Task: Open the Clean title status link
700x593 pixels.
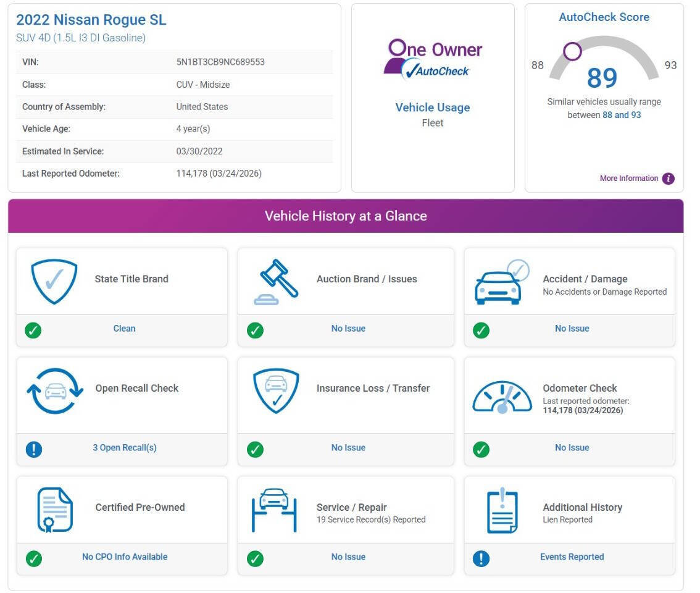Action: [x=124, y=329]
